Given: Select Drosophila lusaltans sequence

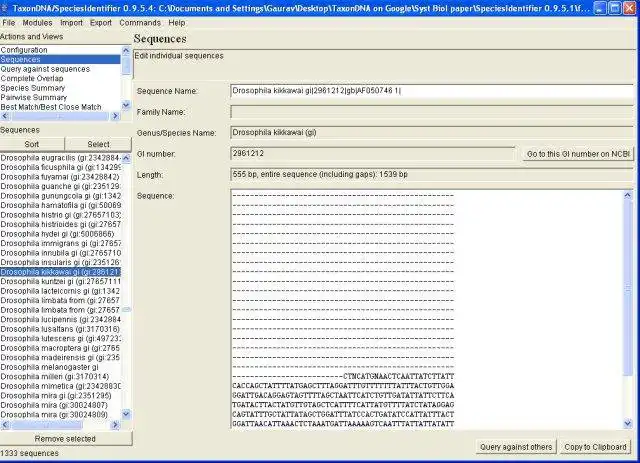Looking at the screenshot, I should (60, 329).
